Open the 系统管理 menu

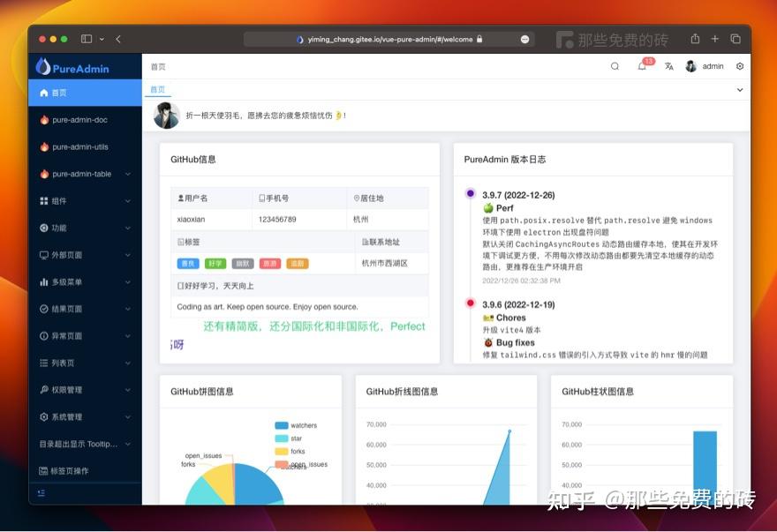coord(86,416)
